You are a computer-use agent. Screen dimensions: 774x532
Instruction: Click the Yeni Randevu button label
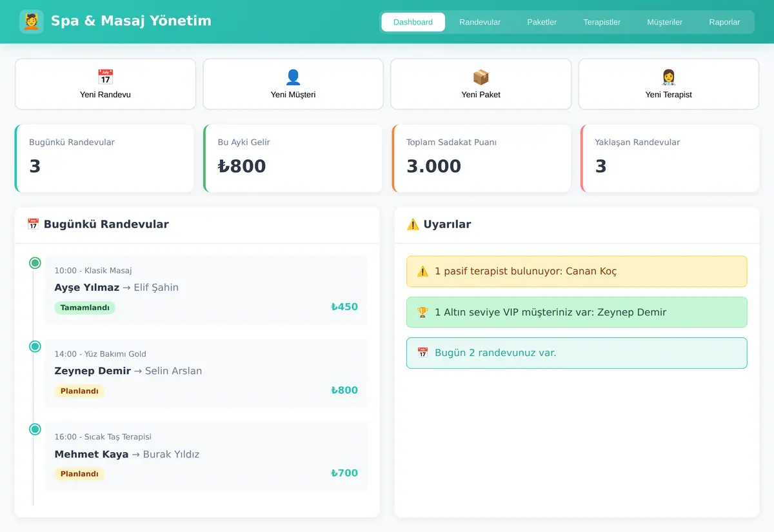[105, 95]
